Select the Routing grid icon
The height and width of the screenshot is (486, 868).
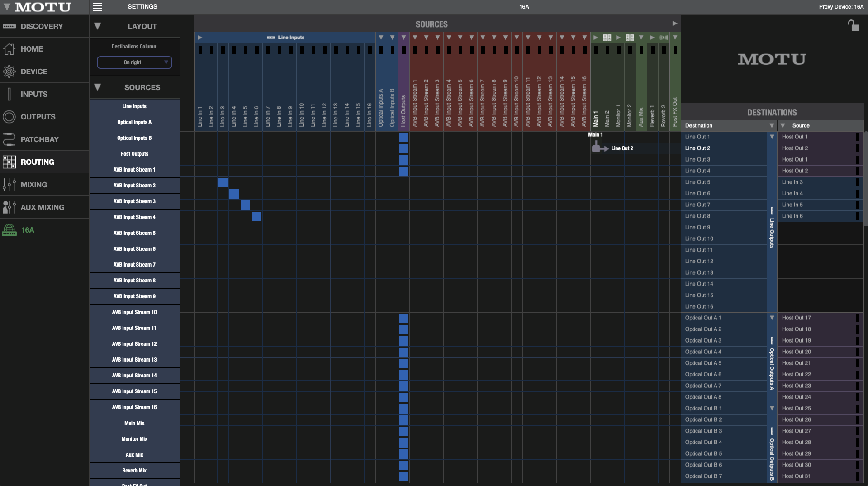point(9,162)
